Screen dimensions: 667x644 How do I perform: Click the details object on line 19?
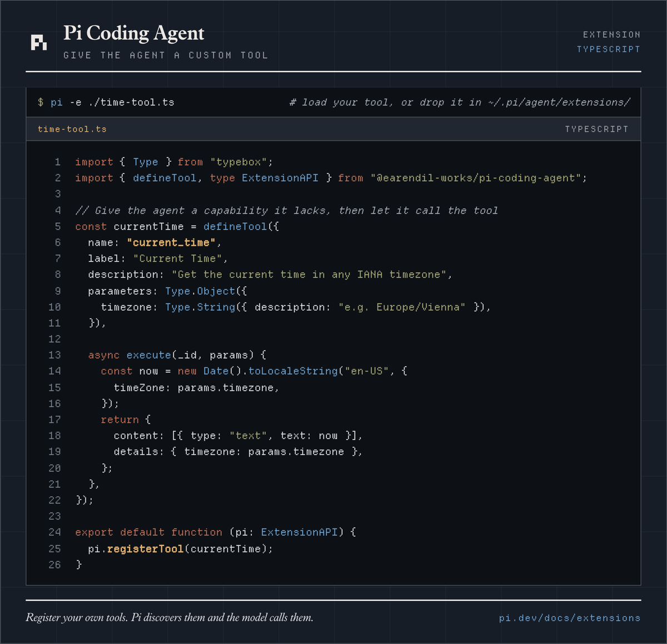238,452
